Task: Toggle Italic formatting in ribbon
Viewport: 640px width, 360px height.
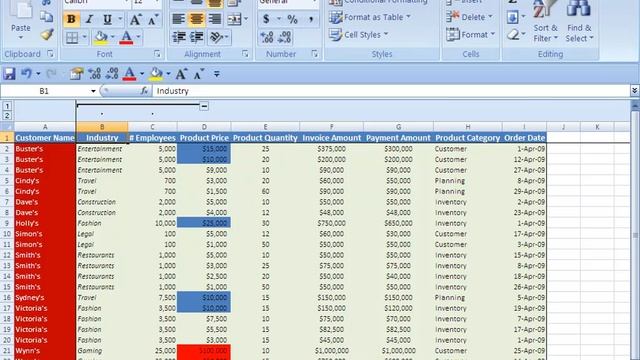Action: 89,19
